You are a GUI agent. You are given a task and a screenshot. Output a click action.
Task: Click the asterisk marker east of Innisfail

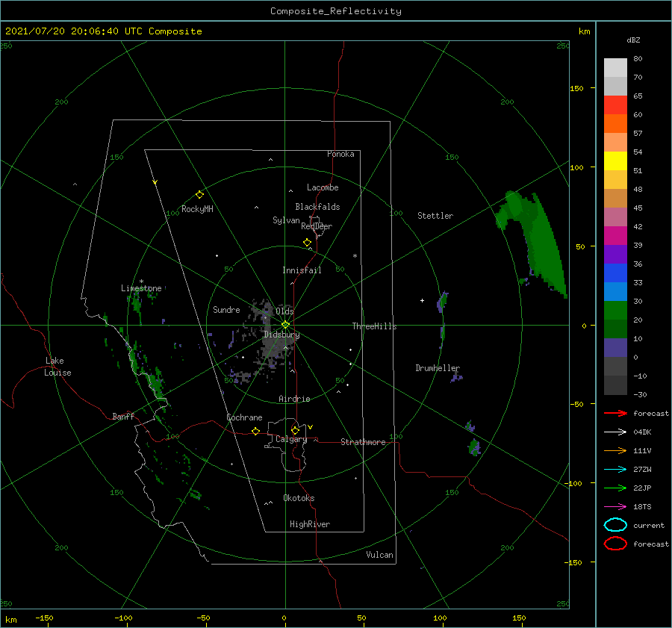[x=355, y=256]
